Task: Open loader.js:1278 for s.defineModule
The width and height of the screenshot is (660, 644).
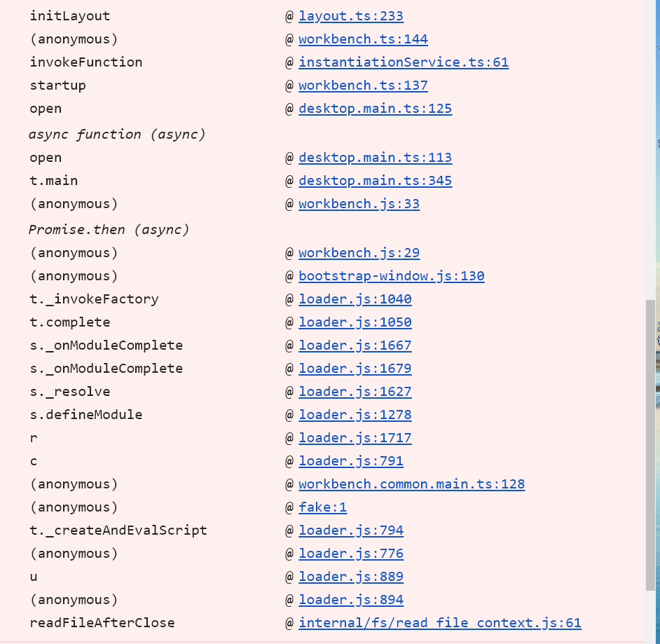Action: tap(355, 414)
